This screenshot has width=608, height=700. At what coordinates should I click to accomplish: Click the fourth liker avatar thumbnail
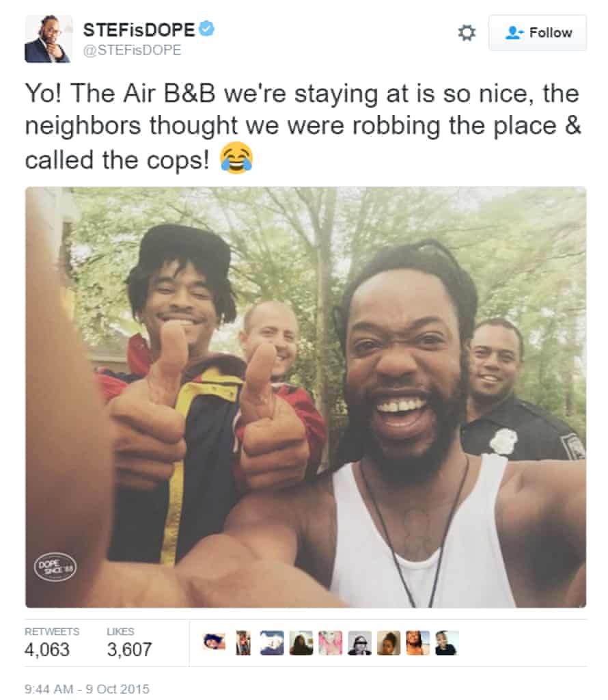pos(301,643)
